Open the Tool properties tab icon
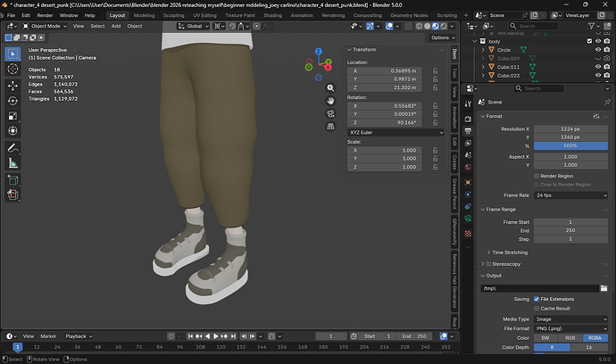This screenshot has width=616, height=364. (x=468, y=104)
